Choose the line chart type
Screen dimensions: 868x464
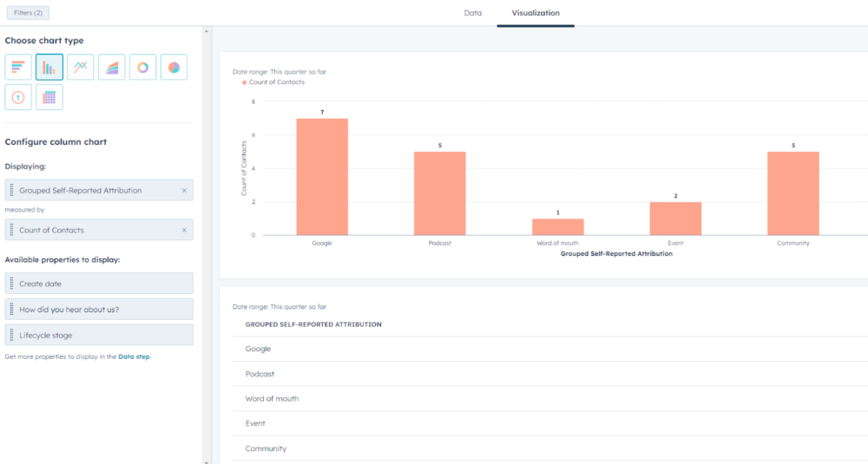[x=81, y=67]
